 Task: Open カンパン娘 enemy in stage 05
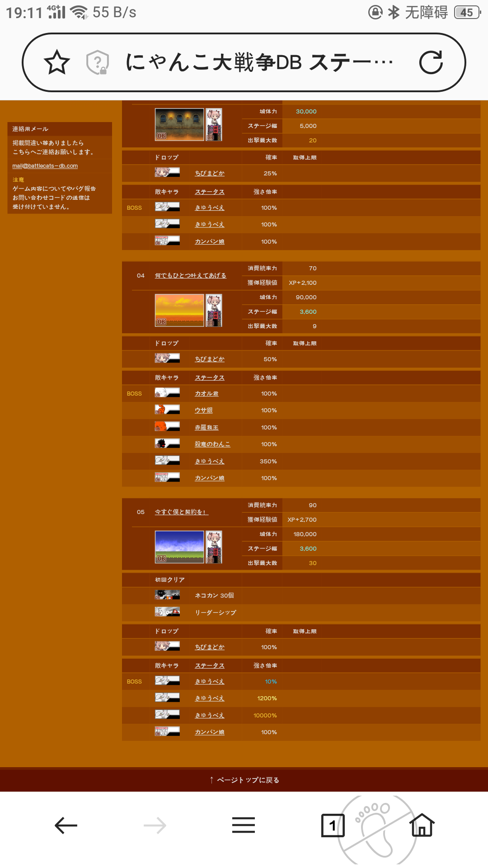(x=209, y=732)
